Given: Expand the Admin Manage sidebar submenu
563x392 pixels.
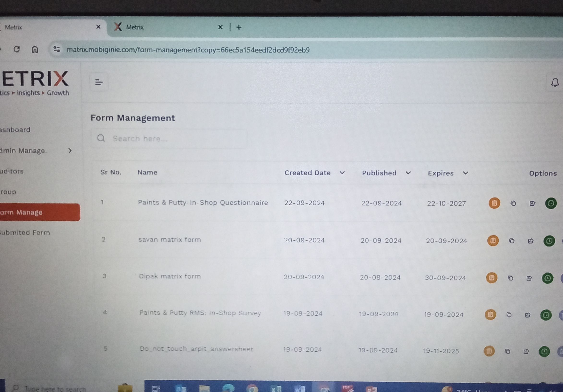Looking at the screenshot, I should [70, 150].
